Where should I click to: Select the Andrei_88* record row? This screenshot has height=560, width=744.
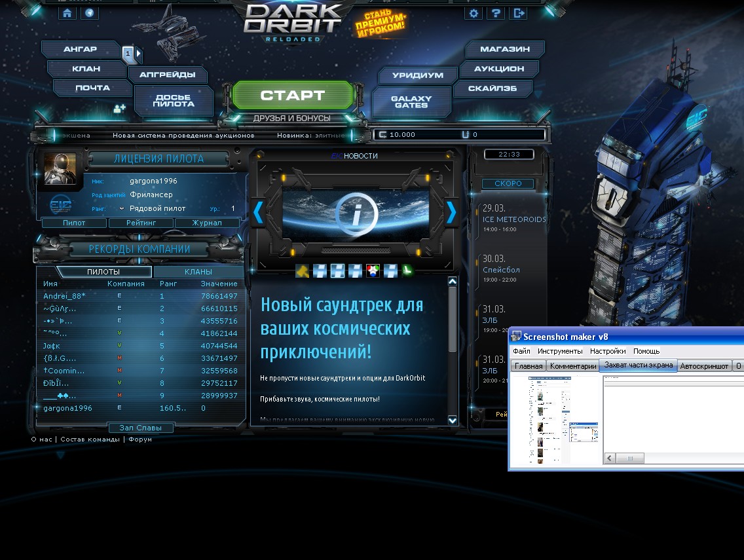(x=140, y=296)
